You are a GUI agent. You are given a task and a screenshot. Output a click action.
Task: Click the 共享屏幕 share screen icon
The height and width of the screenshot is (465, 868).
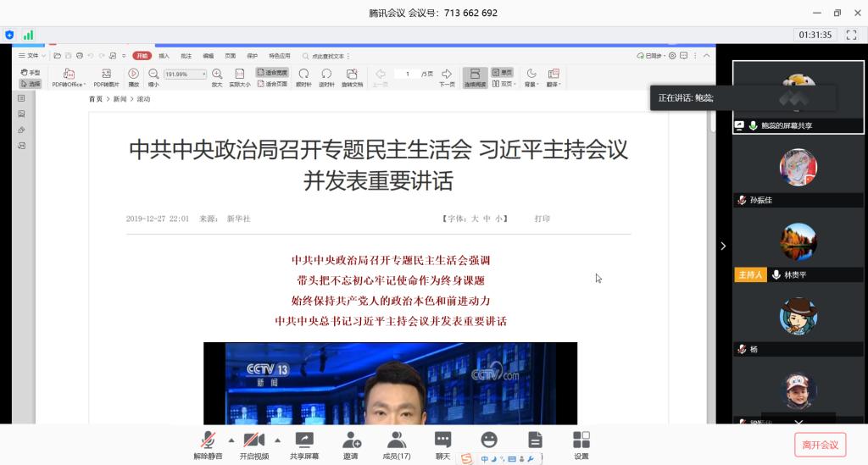(304, 440)
